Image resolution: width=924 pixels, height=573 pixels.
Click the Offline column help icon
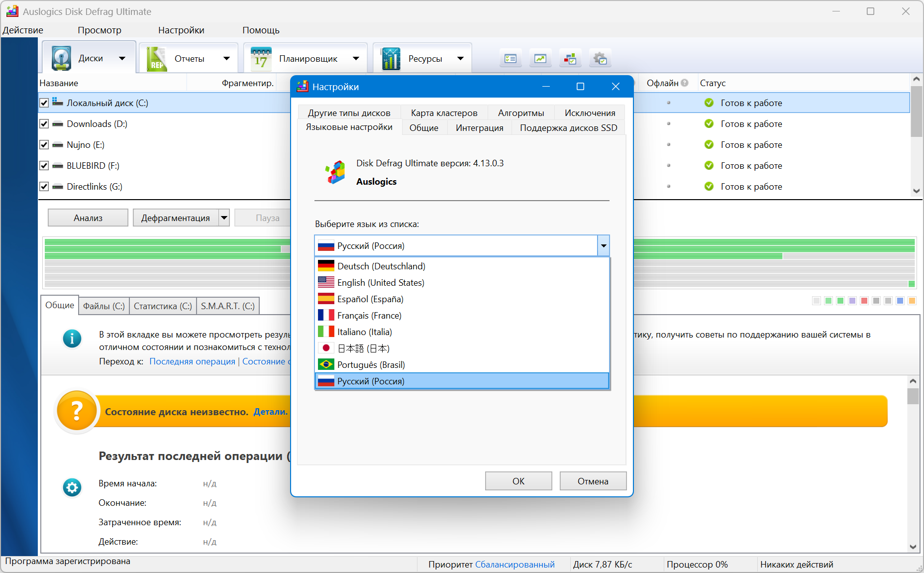[685, 83]
